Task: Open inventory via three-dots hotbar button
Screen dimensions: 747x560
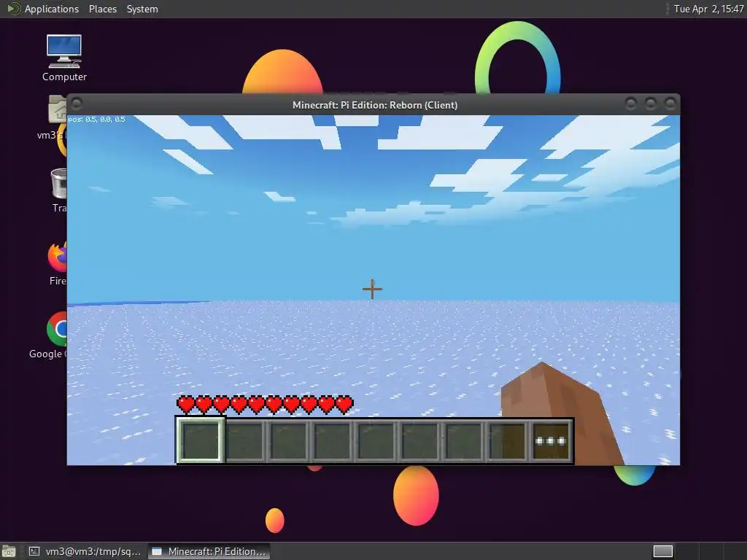Action: click(551, 441)
